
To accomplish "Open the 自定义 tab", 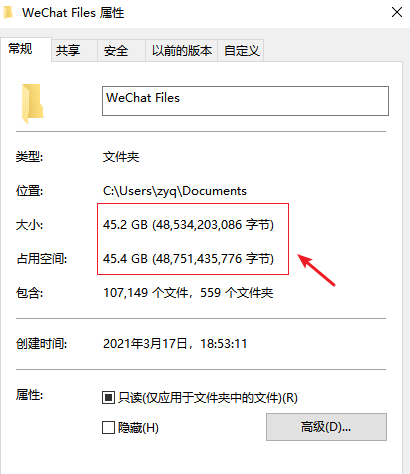I will (241, 50).
